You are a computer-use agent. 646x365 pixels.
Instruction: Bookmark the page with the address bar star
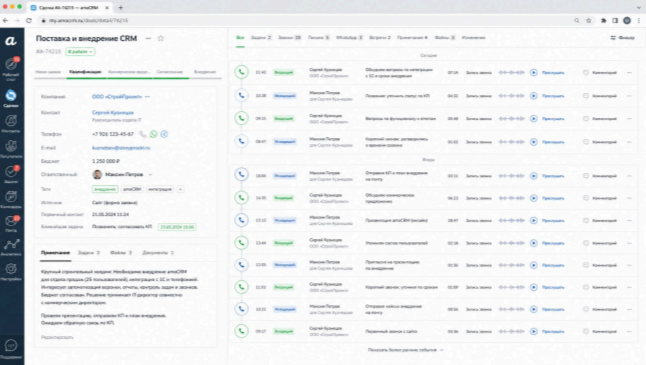pos(589,20)
